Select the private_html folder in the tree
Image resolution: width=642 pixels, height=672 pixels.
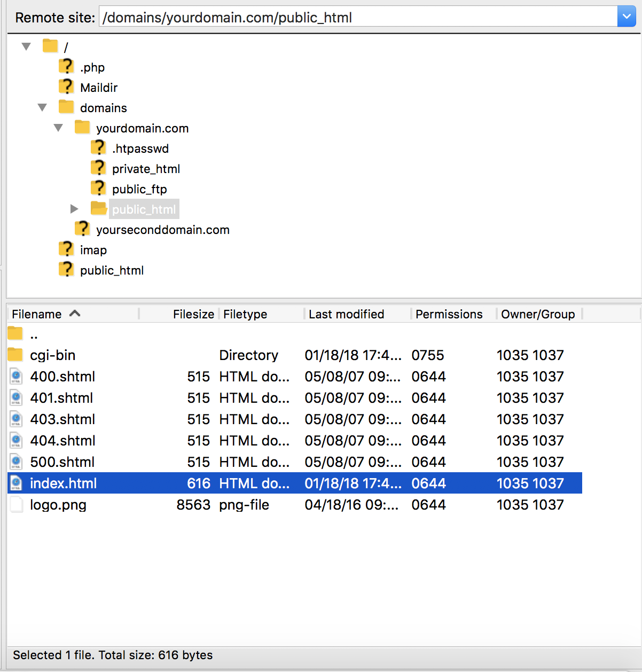point(146,169)
